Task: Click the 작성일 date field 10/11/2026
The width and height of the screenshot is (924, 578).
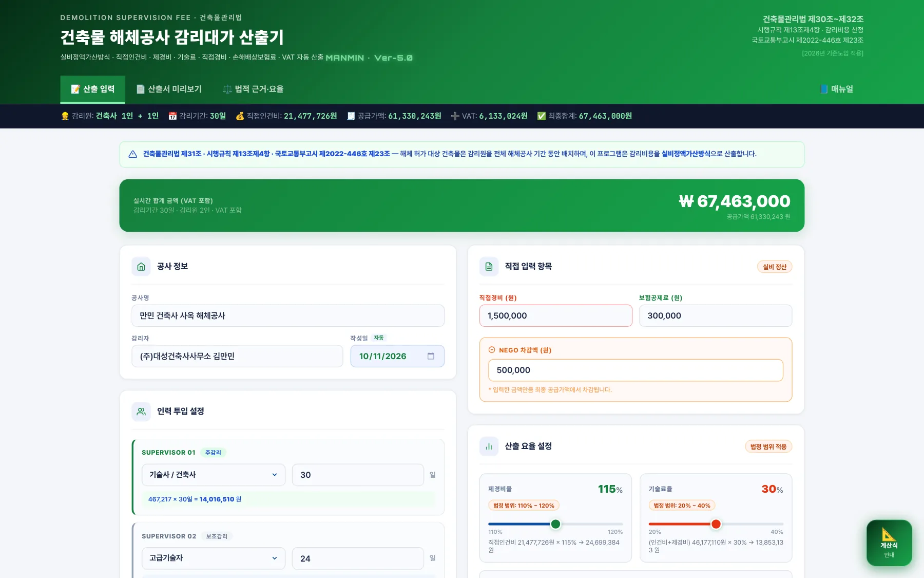Action: tap(397, 356)
